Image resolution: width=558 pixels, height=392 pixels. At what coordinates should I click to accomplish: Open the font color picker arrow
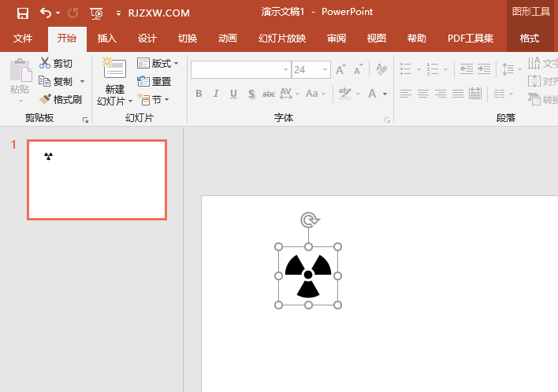coord(385,94)
